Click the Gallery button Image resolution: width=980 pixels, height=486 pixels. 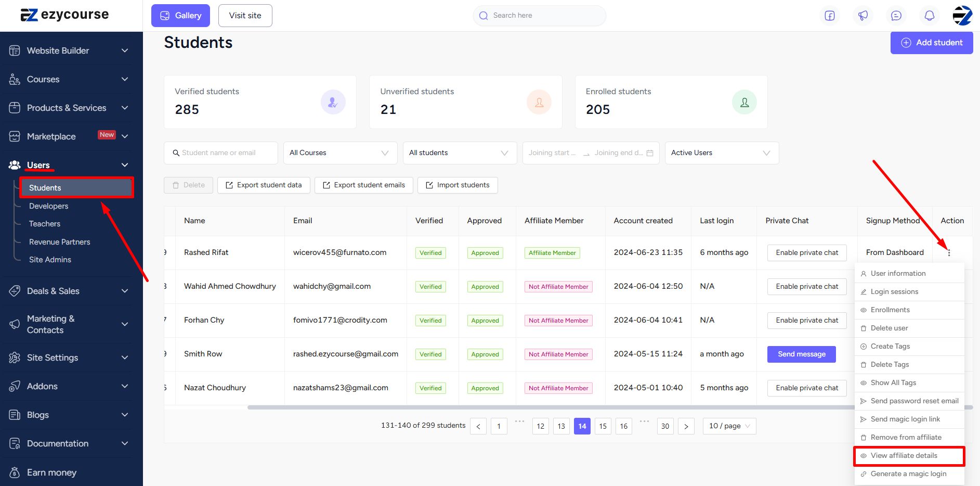coord(180,16)
